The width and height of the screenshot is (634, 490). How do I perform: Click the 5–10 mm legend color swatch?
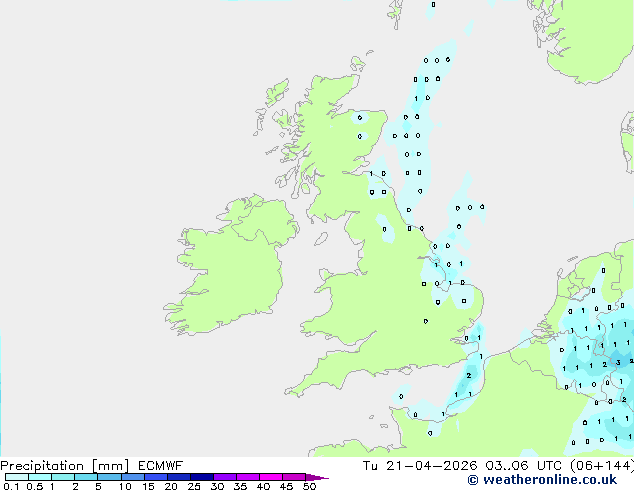109,477
